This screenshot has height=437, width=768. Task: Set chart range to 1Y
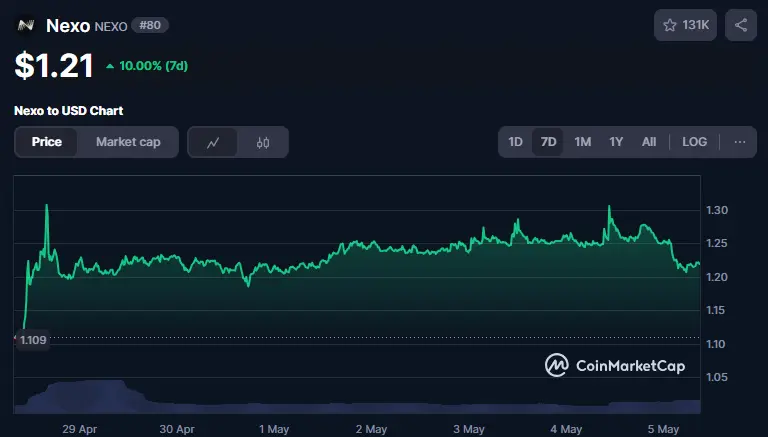click(616, 142)
